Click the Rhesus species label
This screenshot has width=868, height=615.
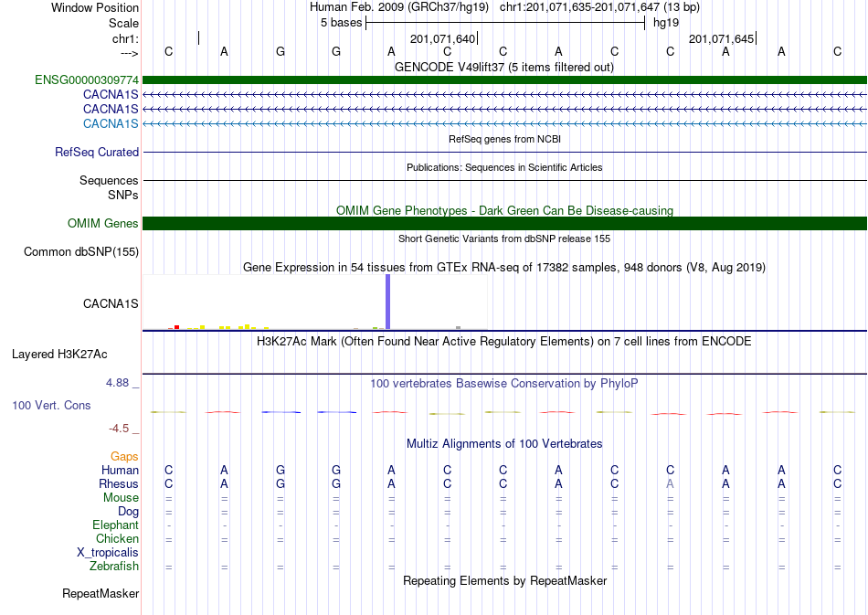(119, 483)
